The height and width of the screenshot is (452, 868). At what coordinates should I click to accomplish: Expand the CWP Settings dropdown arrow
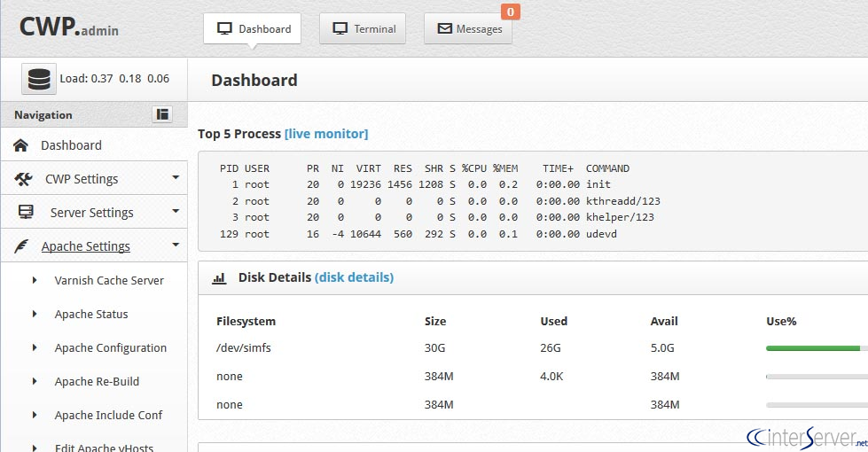176,177
